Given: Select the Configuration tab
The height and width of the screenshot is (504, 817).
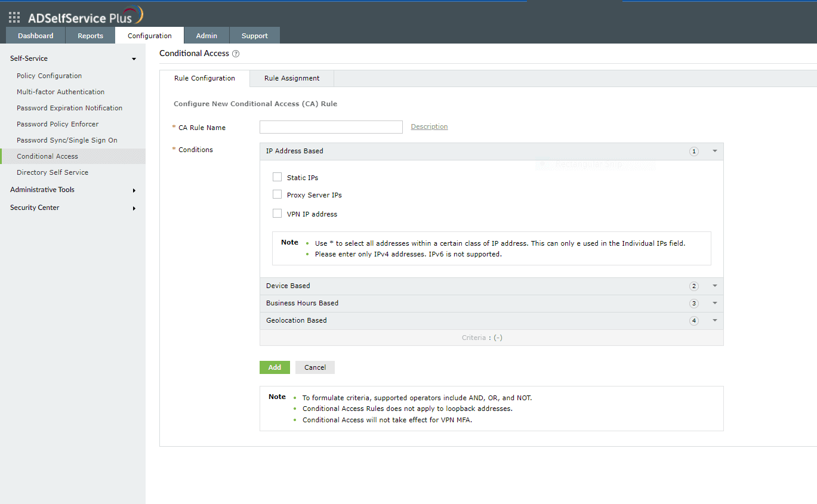Looking at the screenshot, I should [x=150, y=36].
